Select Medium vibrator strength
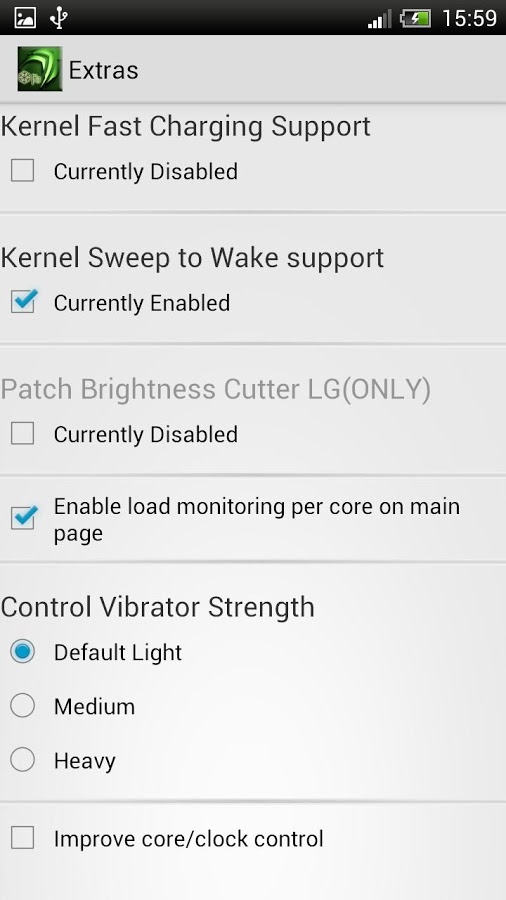Image resolution: width=506 pixels, height=900 pixels. point(22,705)
